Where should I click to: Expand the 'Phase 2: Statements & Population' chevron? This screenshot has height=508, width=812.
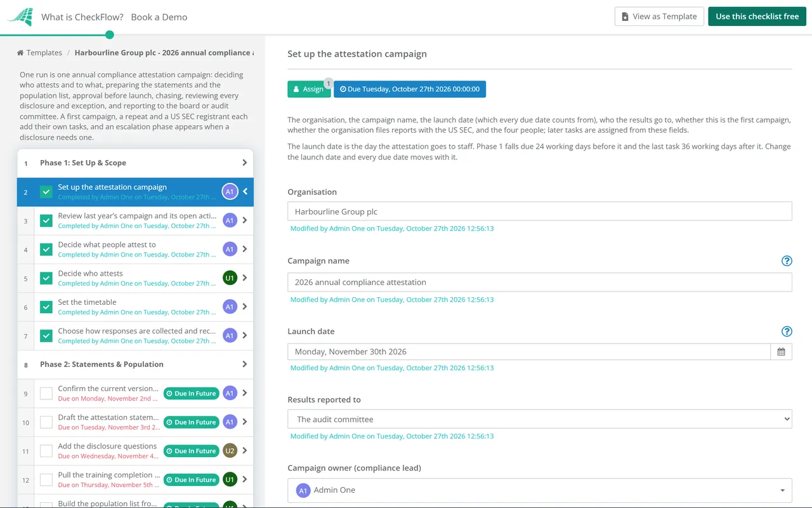coord(245,364)
